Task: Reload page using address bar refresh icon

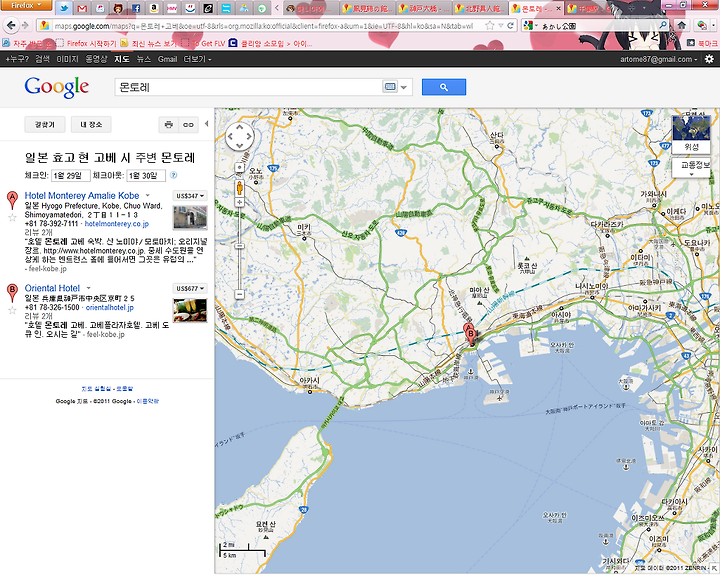Action: (510, 25)
